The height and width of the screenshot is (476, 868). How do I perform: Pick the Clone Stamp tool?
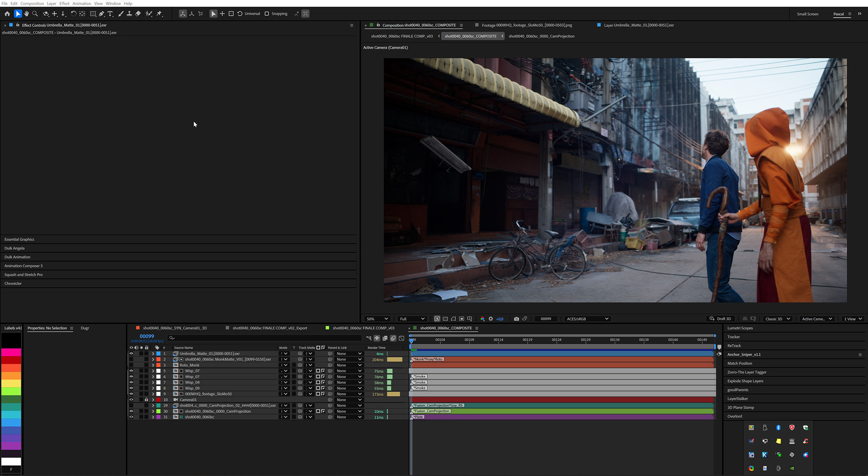129,14
